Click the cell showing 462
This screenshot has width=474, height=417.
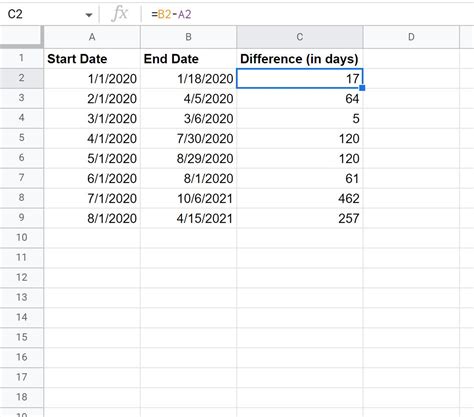pyautogui.click(x=300, y=198)
